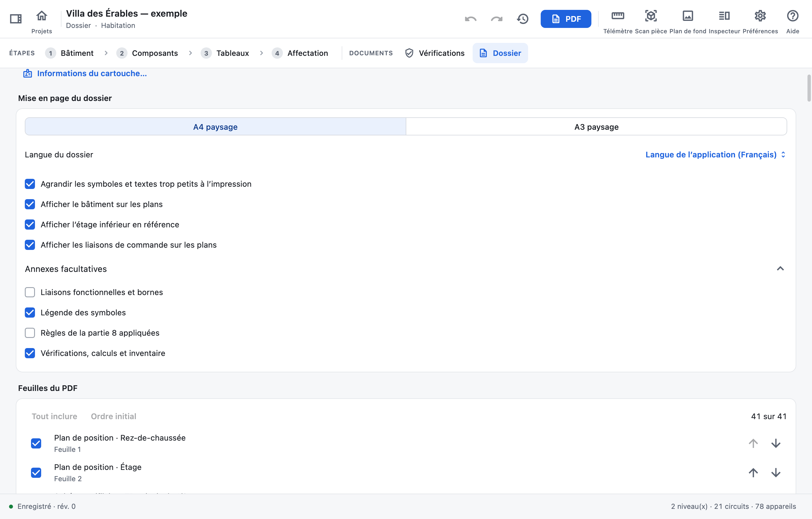The height and width of the screenshot is (519, 812).
Task: Exclude Plan de position Rez-de-chaussée sheet
Action: [x=36, y=443]
